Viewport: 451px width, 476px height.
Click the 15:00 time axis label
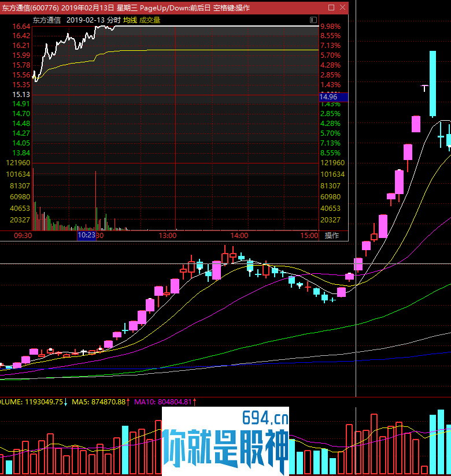click(309, 236)
